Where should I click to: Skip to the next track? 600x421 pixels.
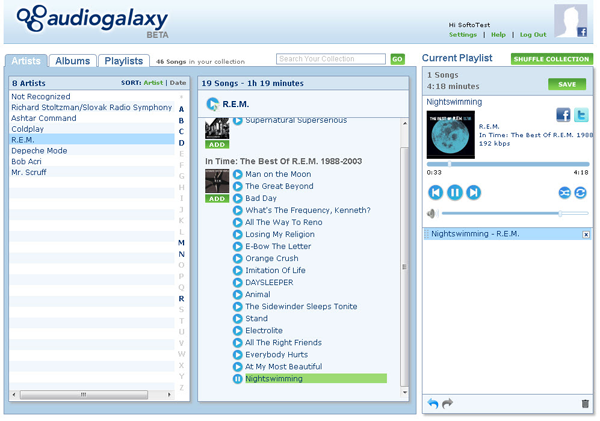click(474, 192)
